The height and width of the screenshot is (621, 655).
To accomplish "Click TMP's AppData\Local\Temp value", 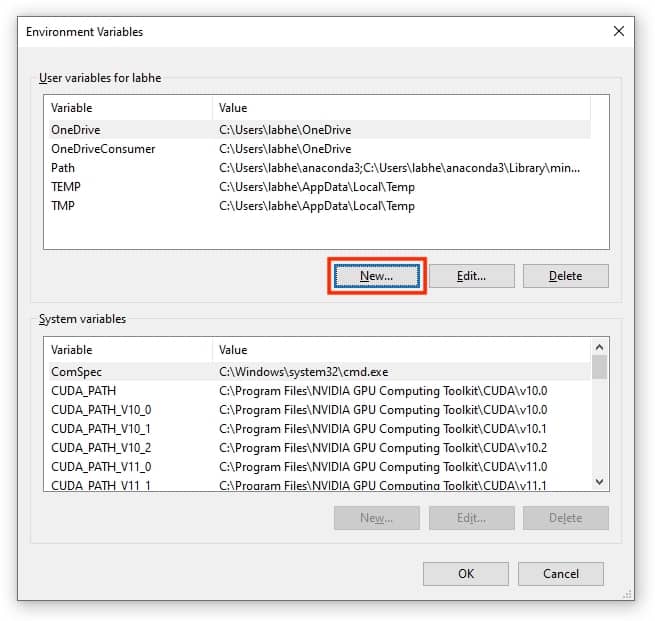I will [x=317, y=206].
